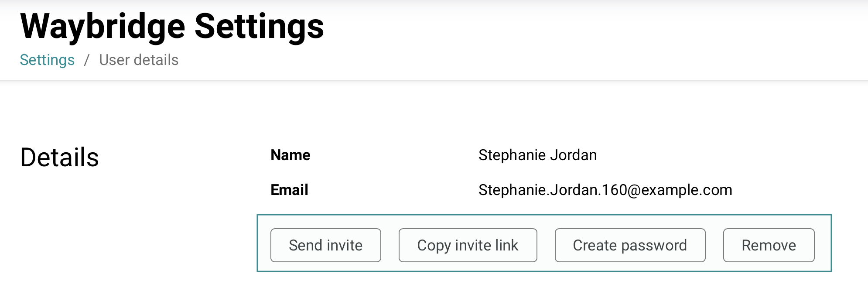This screenshot has width=868, height=288.
Task: Click the gap between Copy invite link and Create password
Action: (546, 245)
